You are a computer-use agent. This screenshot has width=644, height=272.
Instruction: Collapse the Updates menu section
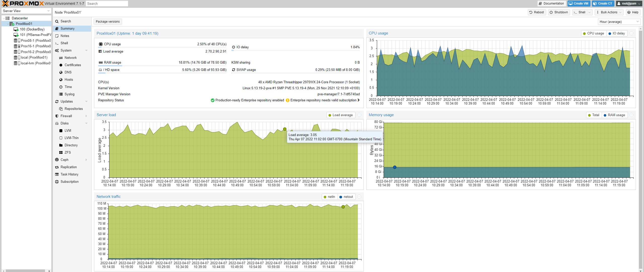87,102
